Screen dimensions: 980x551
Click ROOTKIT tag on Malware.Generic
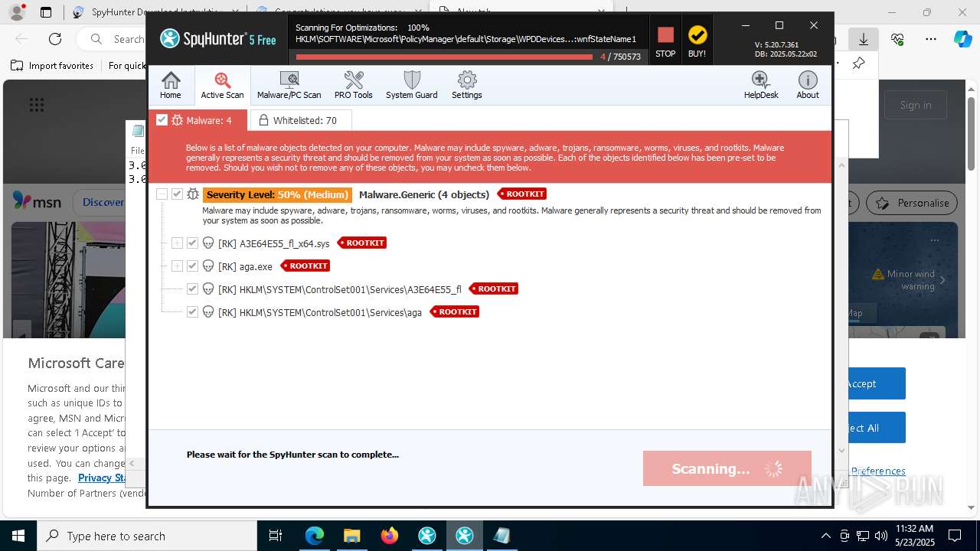point(522,194)
